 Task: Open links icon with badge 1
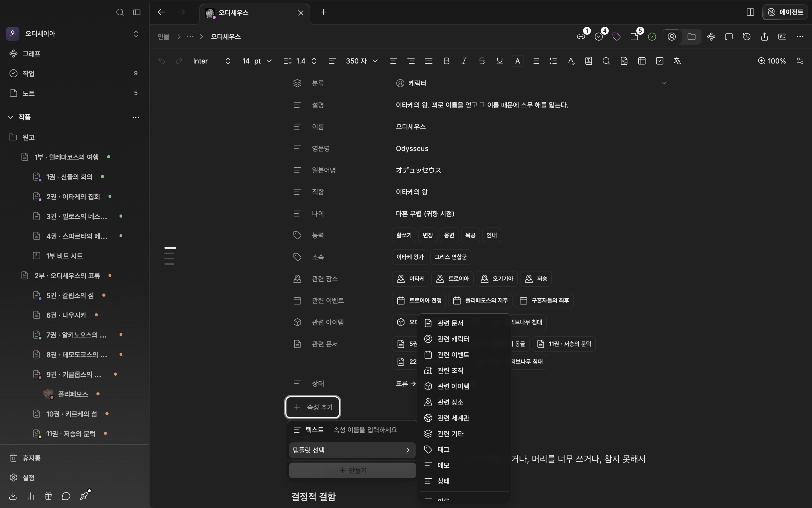pyautogui.click(x=581, y=37)
